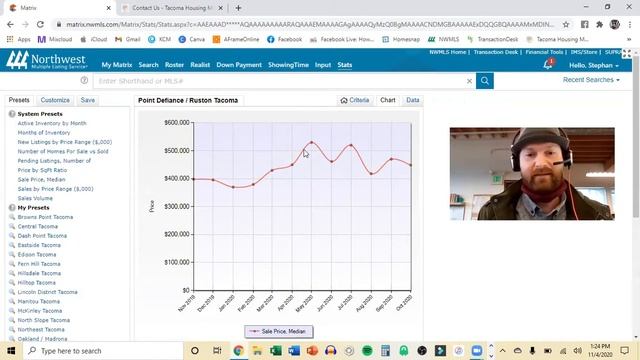This screenshot has height=360, width=640.
Task: Open PowerPoint from the taskbar
Action: (312, 351)
